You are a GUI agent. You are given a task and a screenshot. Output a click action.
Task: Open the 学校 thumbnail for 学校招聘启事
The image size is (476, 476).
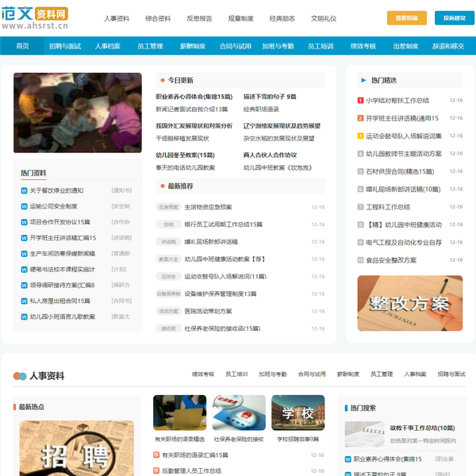[x=297, y=413]
